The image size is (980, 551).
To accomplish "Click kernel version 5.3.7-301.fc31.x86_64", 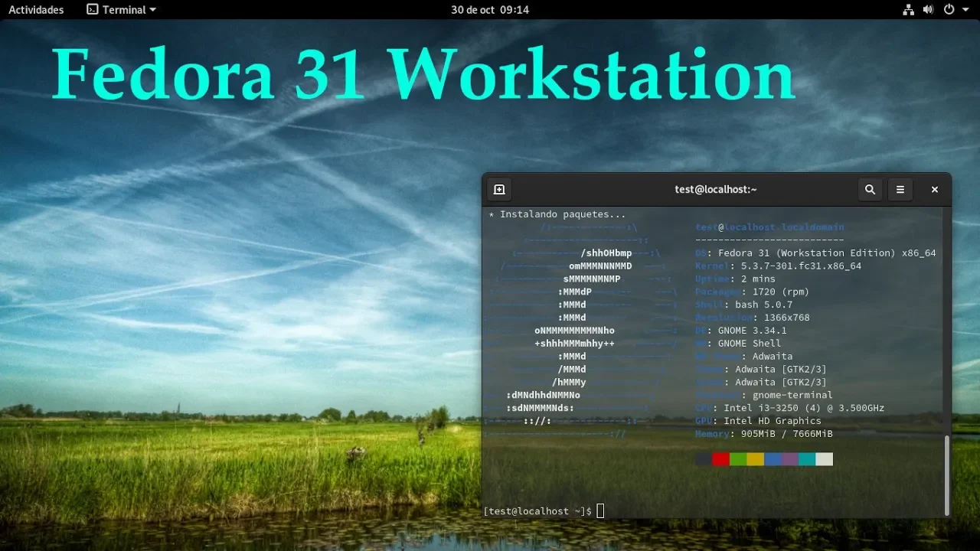I will tap(799, 266).
